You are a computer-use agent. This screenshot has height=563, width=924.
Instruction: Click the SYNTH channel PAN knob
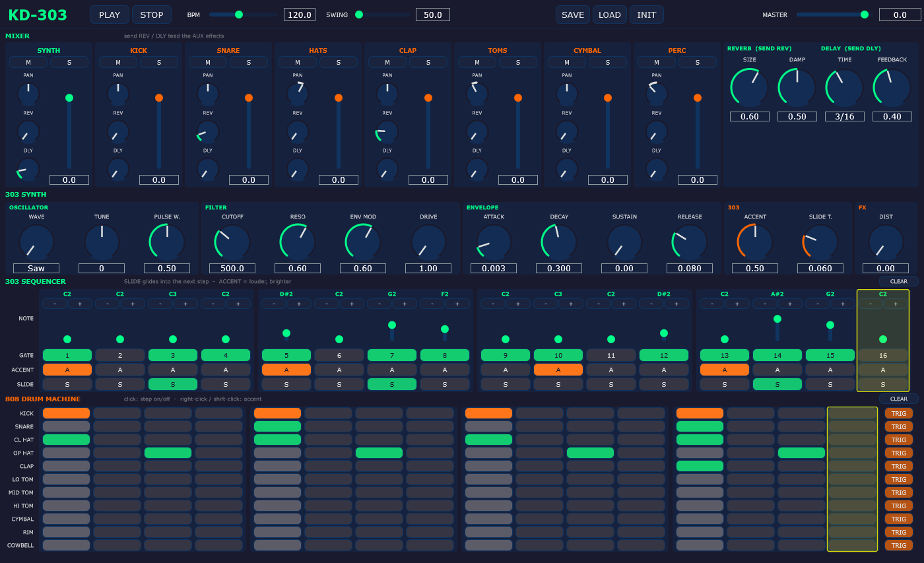pos(28,93)
